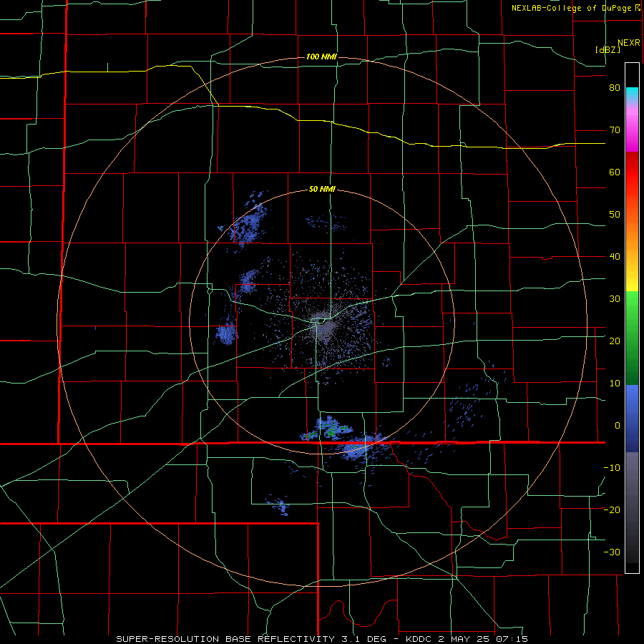Viewport: 644px width, 644px height.
Task: Click the 0 value on the dBZ scale
Action: [618, 426]
